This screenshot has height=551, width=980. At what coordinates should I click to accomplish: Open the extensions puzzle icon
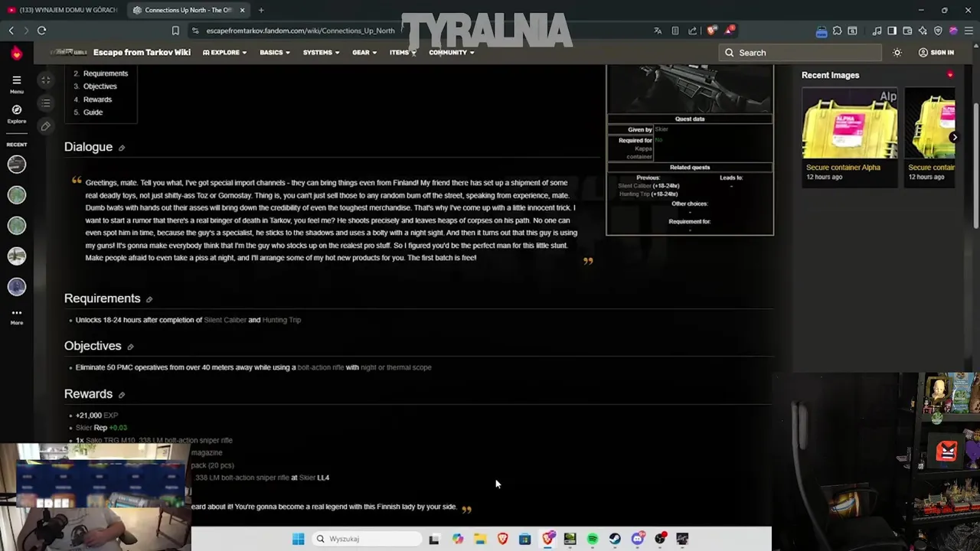point(837,31)
